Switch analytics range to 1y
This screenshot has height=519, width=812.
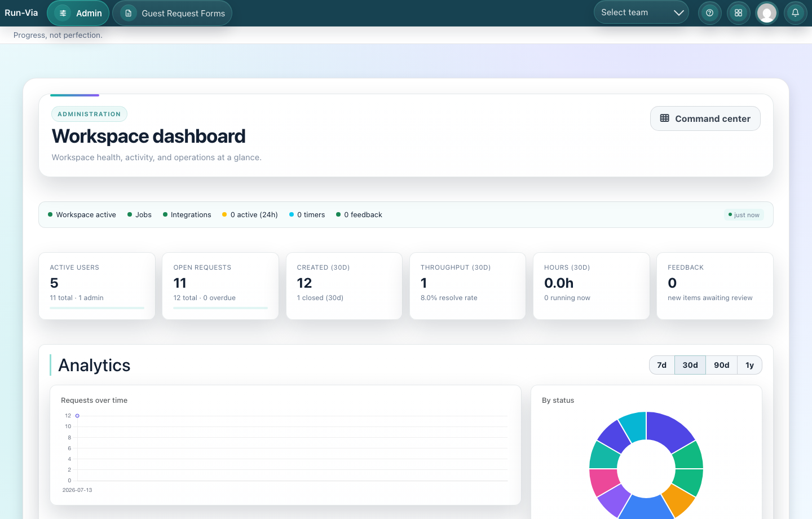pos(749,365)
